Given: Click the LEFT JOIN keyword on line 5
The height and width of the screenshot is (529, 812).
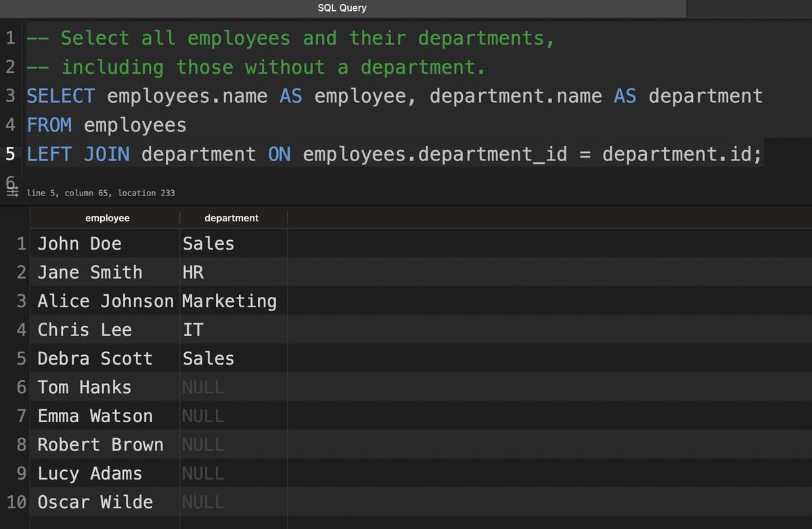Looking at the screenshot, I should 78,154.
